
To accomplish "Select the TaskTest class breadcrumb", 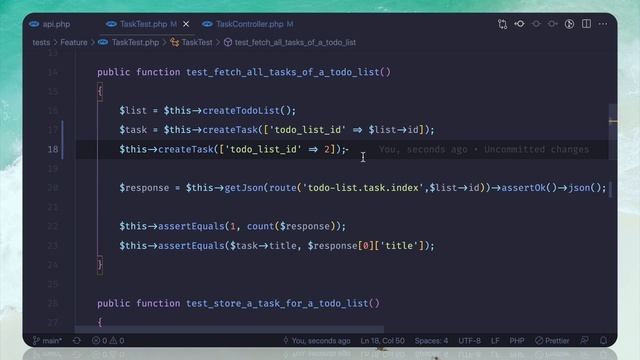I will (191, 42).
